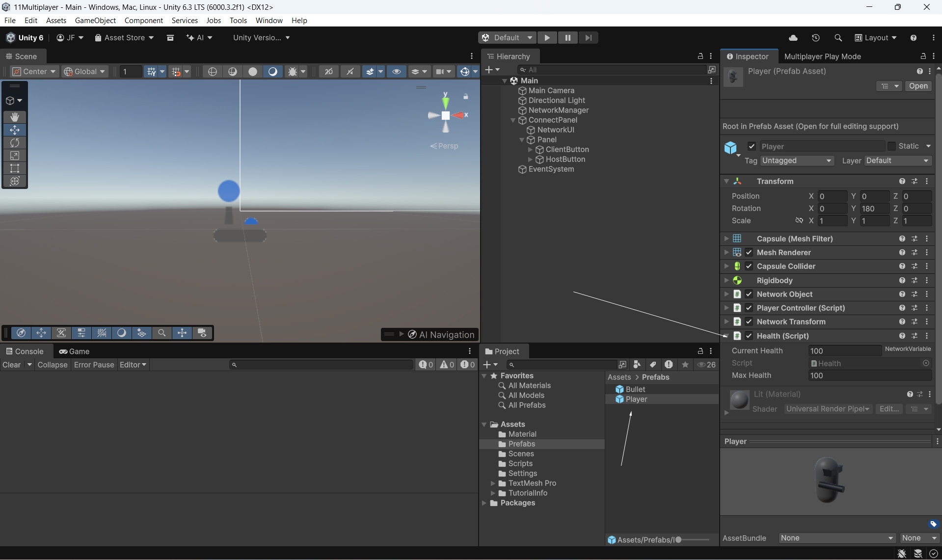The width and height of the screenshot is (942, 560).
Task: Uncheck the Health (Script) component checkbox
Action: click(x=749, y=336)
